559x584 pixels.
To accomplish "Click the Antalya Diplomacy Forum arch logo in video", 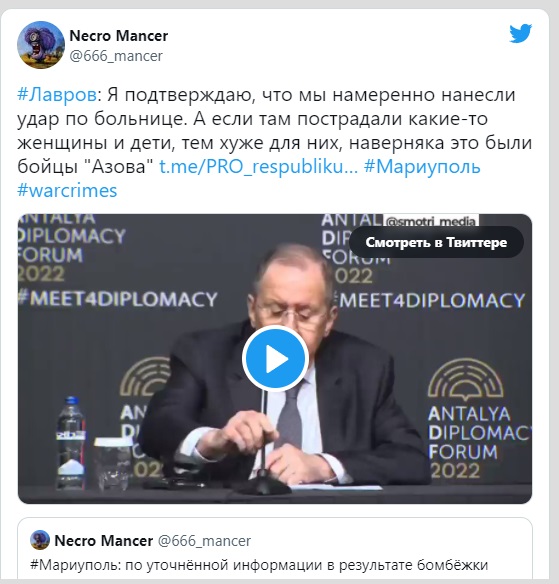I will click(465, 380).
